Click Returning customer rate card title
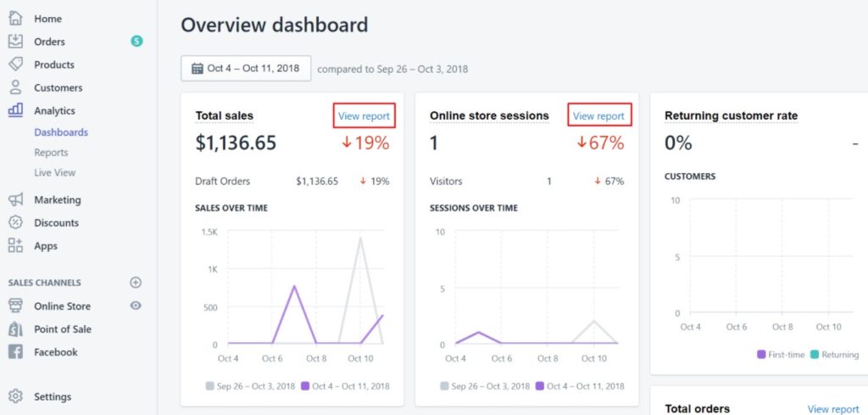Image resolution: width=868 pixels, height=415 pixels. (x=732, y=115)
